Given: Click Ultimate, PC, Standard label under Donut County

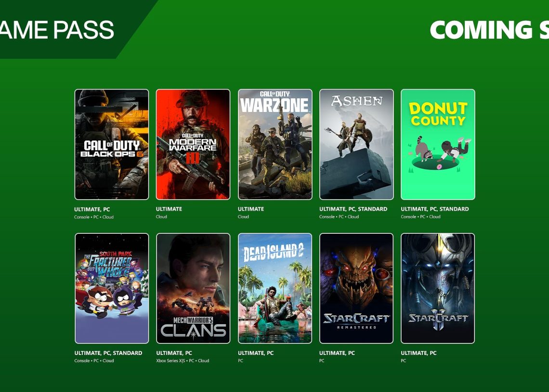Looking at the screenshot, I should (435, 209).
